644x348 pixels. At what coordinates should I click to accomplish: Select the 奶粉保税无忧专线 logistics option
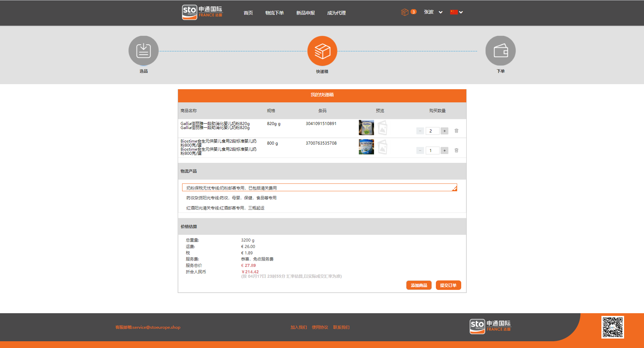320,188
